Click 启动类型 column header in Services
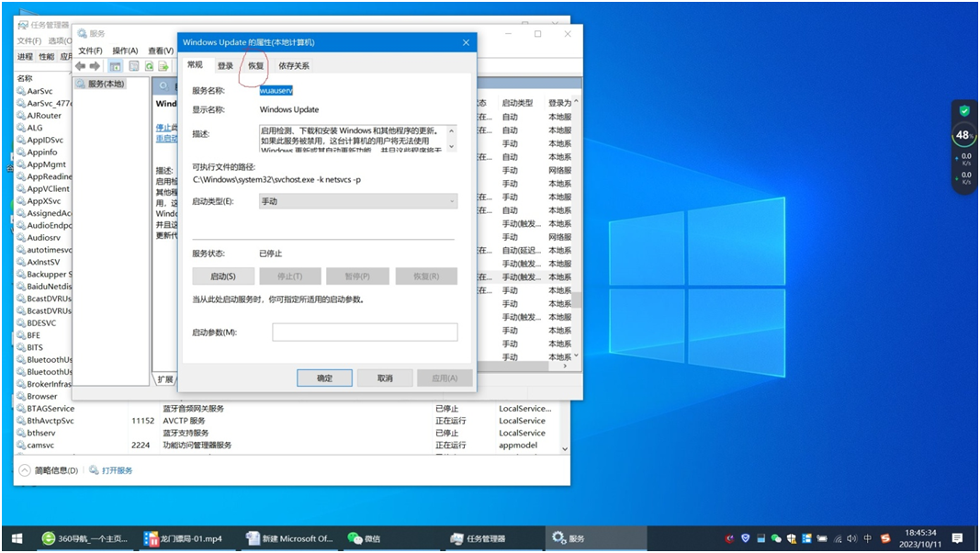 pyautogui.click(x=517, y=103)
